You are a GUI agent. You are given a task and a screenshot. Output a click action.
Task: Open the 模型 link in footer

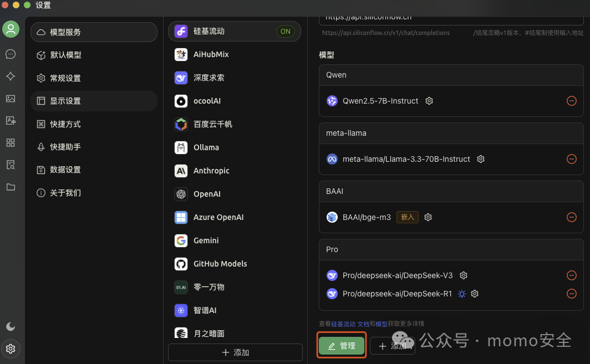(x=382, y=324)
